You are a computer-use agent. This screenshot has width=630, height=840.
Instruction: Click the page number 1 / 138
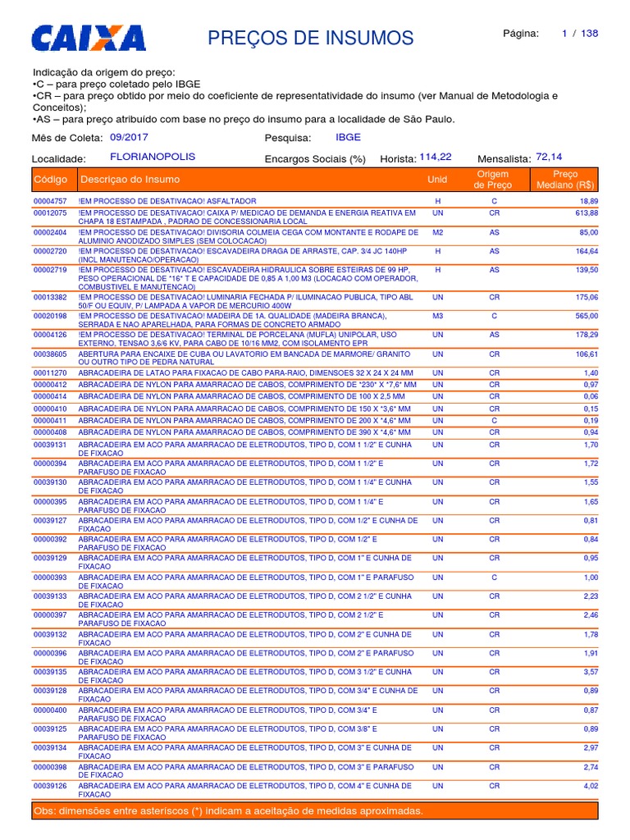coord(580,33)
